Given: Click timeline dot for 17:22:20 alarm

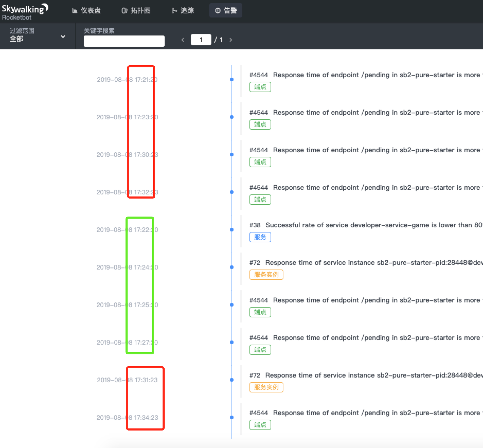Looking at the screenshot, I should pyautogui.click(x=232, y=230).
